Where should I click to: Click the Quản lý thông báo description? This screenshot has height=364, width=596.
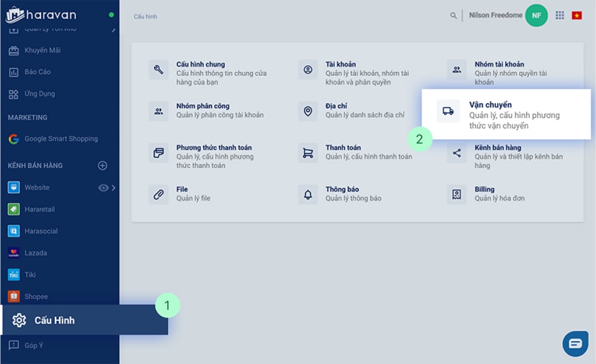(353, 198)
